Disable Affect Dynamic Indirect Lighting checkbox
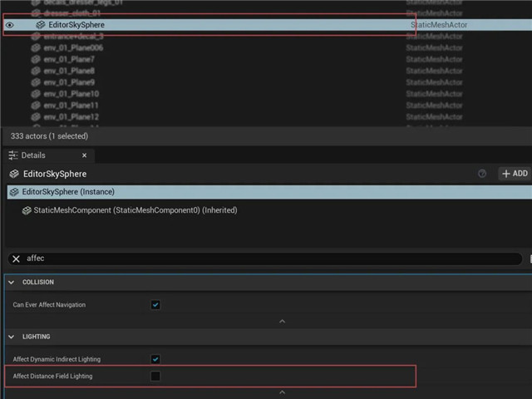This screenshot has width=532, height=399. [155, 359]
